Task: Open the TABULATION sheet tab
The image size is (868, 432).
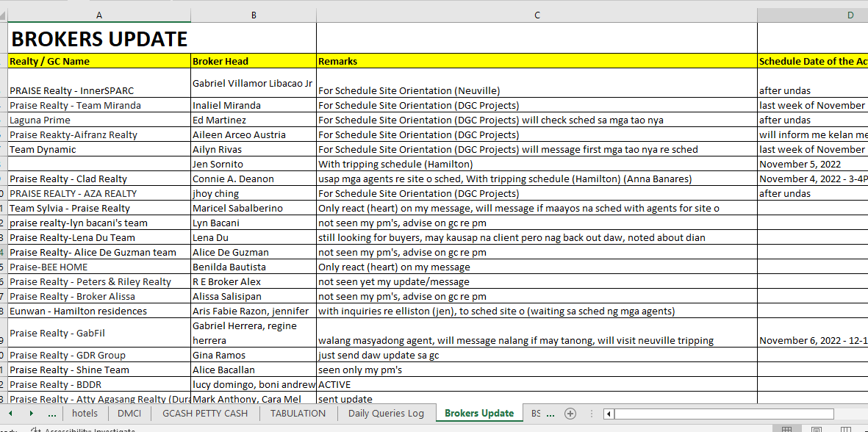Action: pyautogui.click(x=298, y=413)
